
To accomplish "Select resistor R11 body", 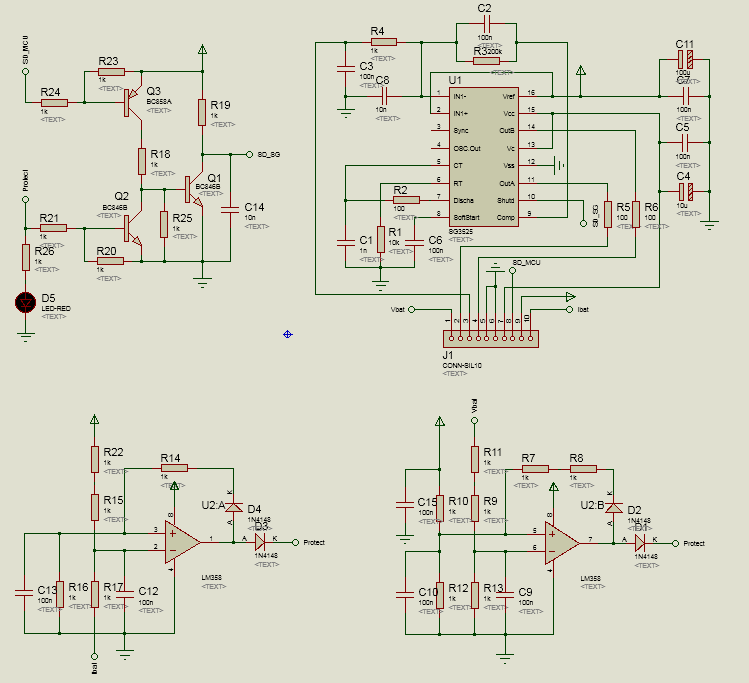I will click(474, 459).
